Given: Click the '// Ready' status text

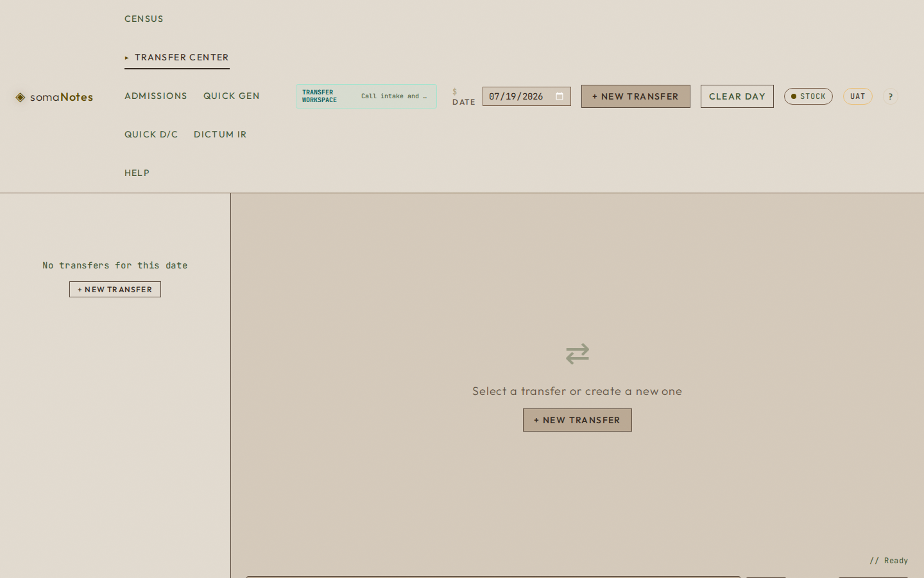Looking at the screenshot, I should 889,561.
